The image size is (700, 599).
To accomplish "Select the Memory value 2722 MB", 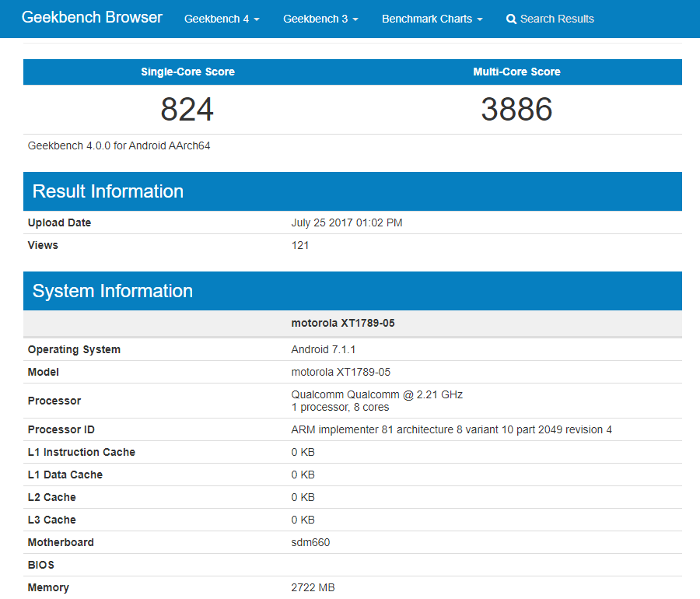I will click(313, 588).
